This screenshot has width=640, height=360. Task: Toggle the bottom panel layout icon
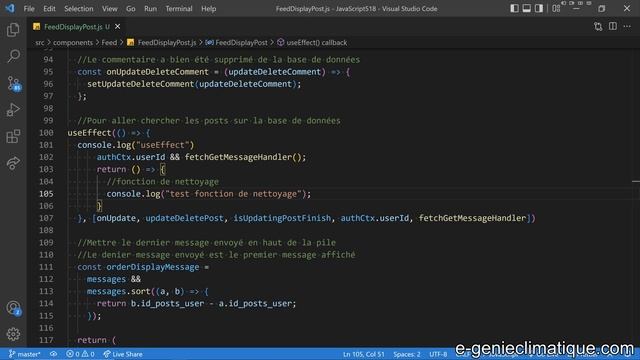tap(527, 8)
